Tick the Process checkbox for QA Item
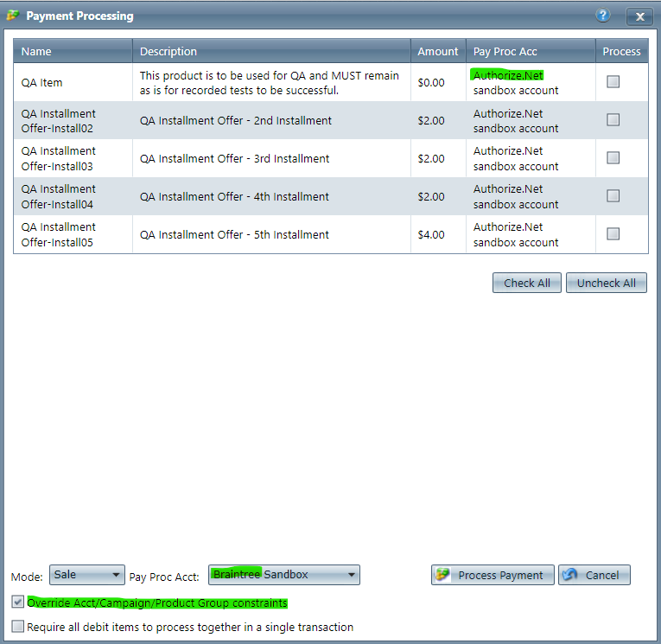The width and height of the screenshot is (661, 644). click(x=613, y=82)
